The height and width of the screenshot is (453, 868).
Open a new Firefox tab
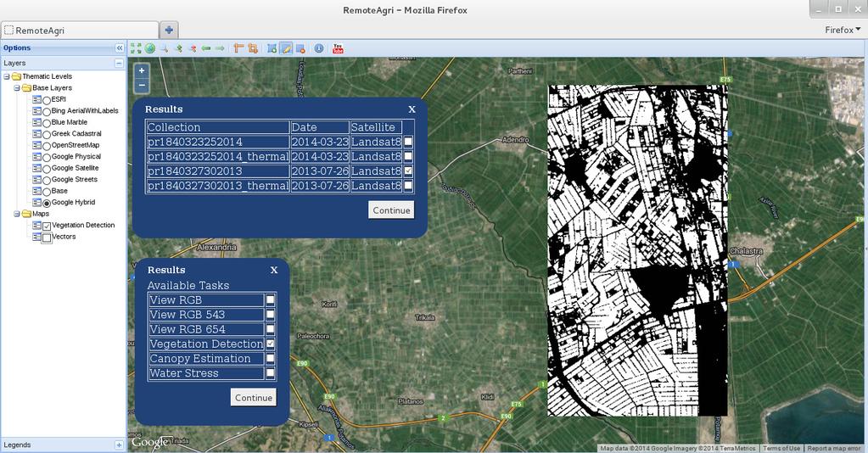(169, 30)
